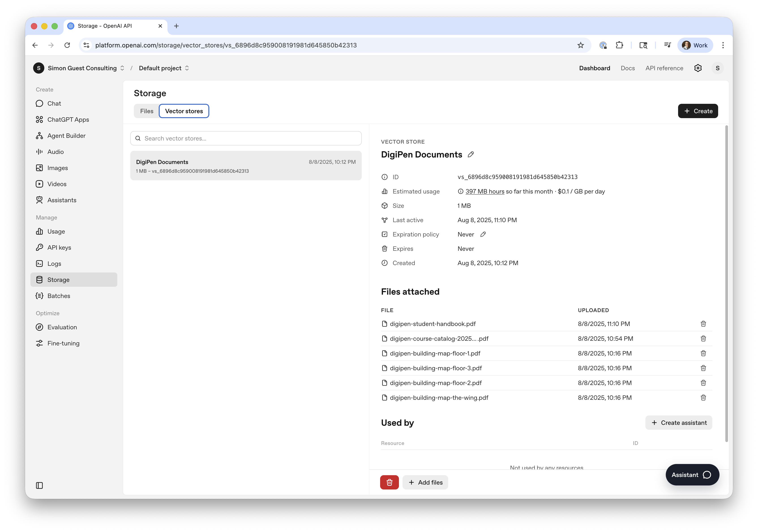
Task: Switch to the Files tab
Action: pyautogui.click(x=147, y=111)
